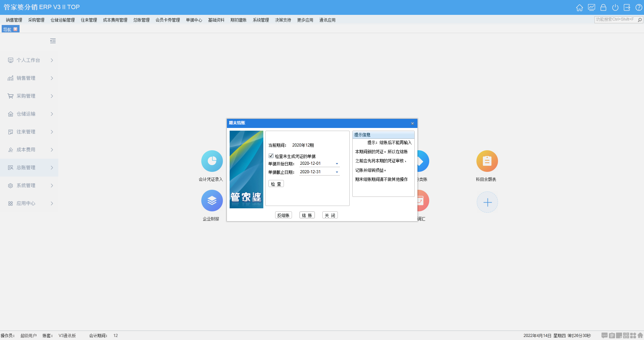Click the plus icon to add shortcut
The width and height of the screenshot is (644, 340).
(487, 202)
